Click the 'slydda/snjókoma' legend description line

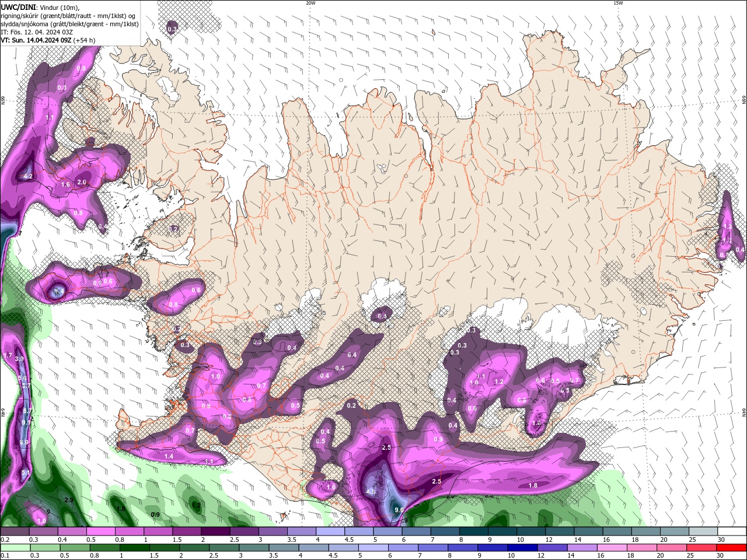point(69,24)
